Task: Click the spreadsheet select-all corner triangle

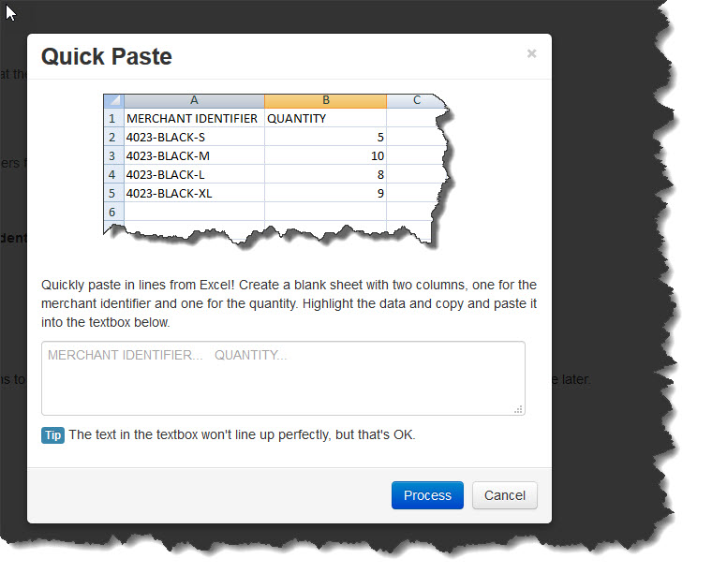Action: pyautogui.click(x=112, y=100)
